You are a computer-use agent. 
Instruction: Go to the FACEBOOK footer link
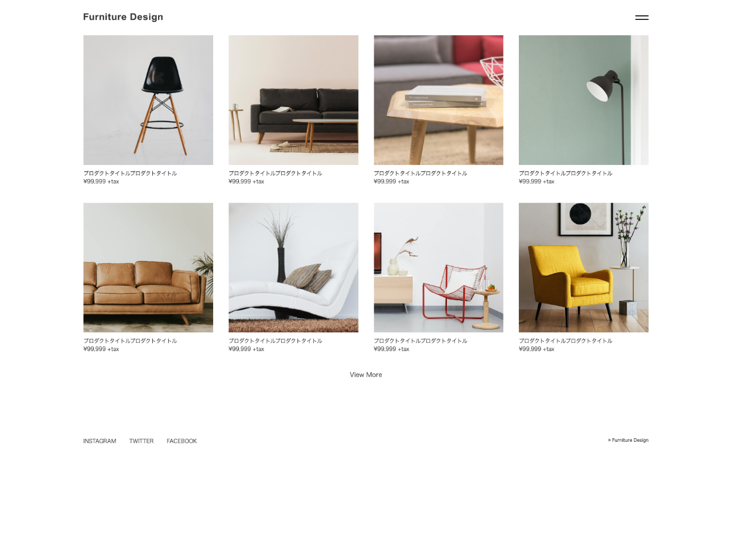pos(182,441)
